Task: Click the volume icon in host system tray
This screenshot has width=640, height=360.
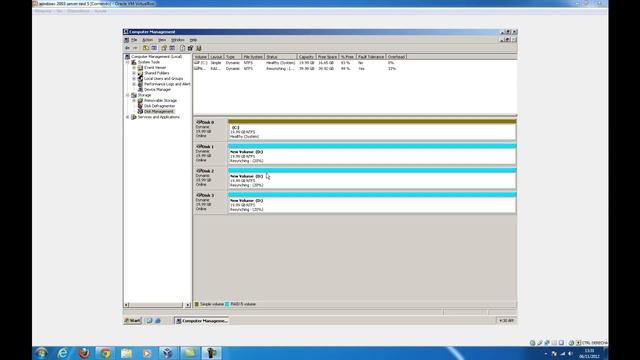Action: [570, 353]
